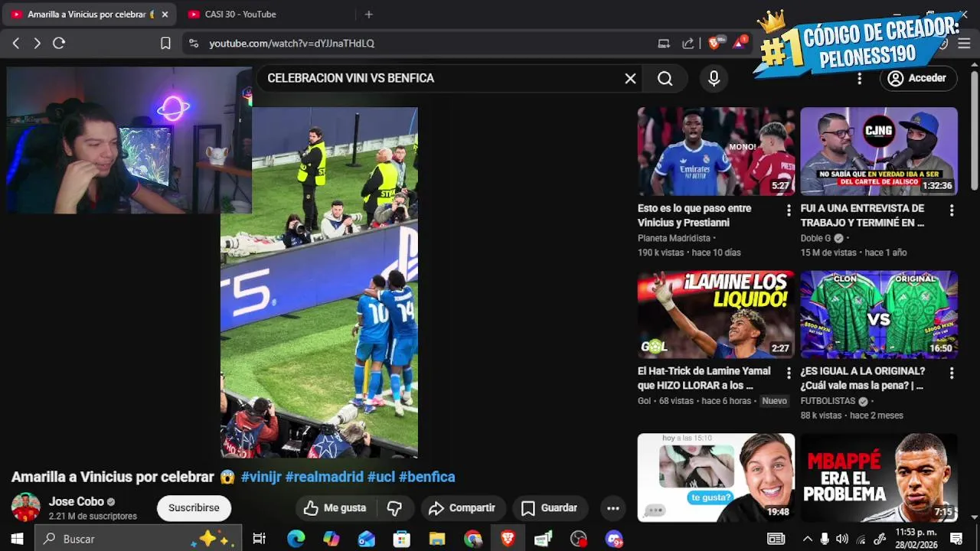Clear the YouTube search box with the X
980x551 pixels.
(x=630, y=78)
